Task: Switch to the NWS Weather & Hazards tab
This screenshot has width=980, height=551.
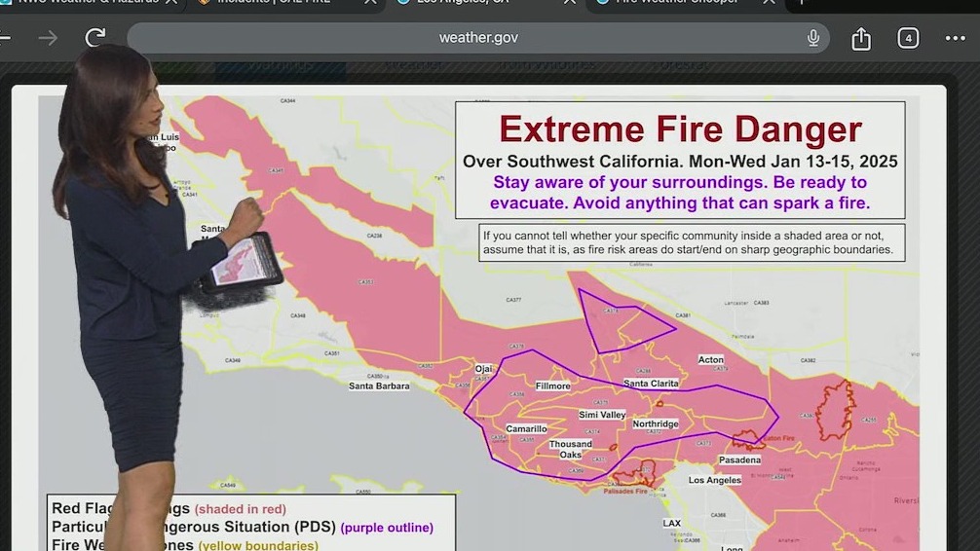Action: [x=89, y=3]
